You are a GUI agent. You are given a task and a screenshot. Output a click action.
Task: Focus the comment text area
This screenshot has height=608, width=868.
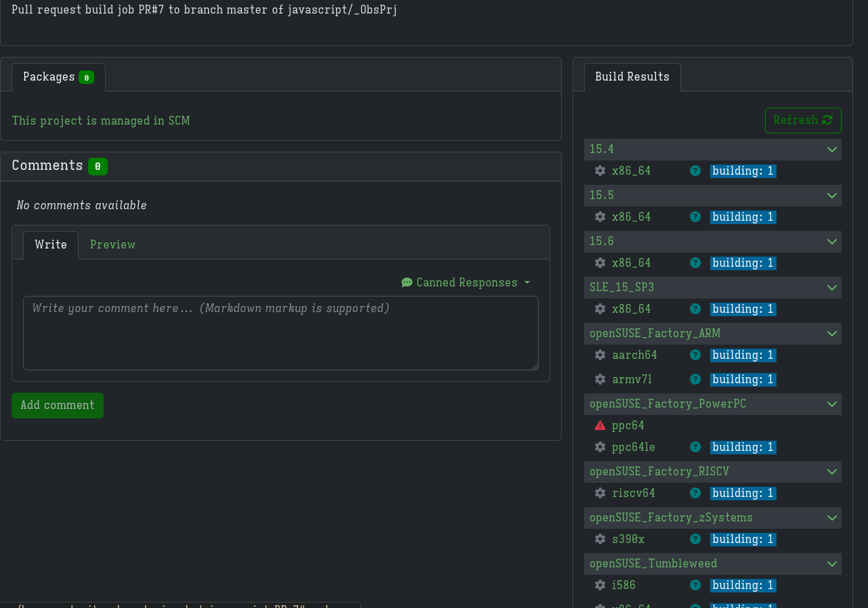pyautogui.click(x=281, y=333)
